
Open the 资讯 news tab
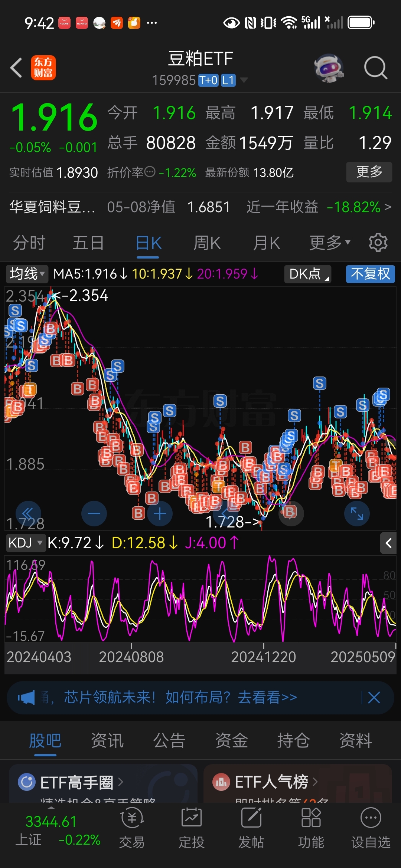point(107,741)
